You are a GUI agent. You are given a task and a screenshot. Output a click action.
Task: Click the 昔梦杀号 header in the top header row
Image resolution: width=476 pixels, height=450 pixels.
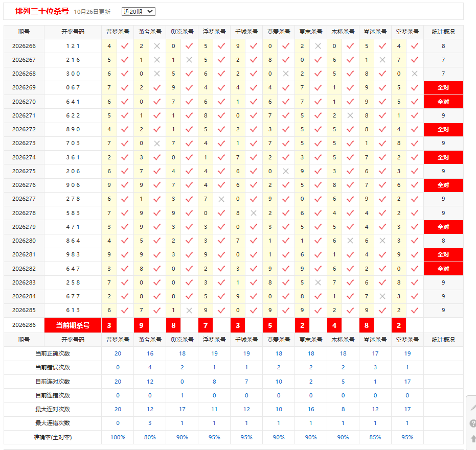pyautogui.click(x=118, y=32)
